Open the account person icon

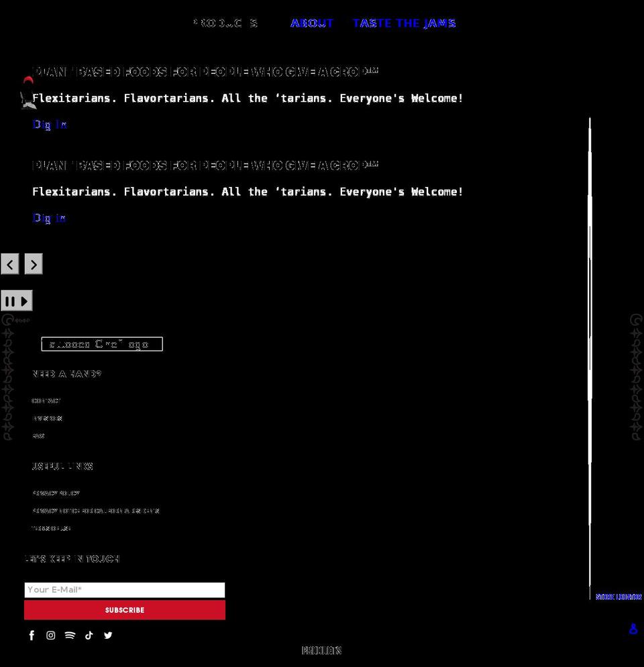coord(633,629)
